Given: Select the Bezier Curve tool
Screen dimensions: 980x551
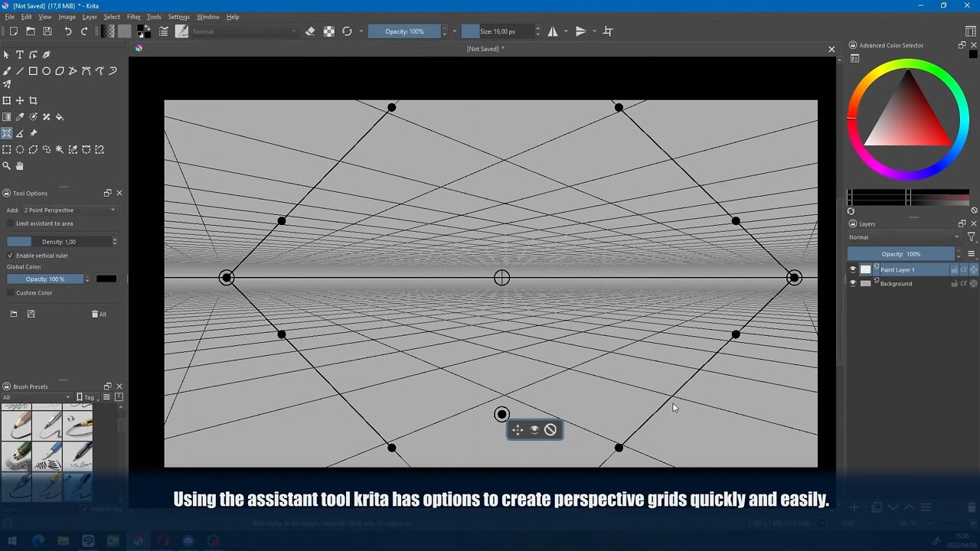Looking at the screenshot, I should tap(87, 71).
